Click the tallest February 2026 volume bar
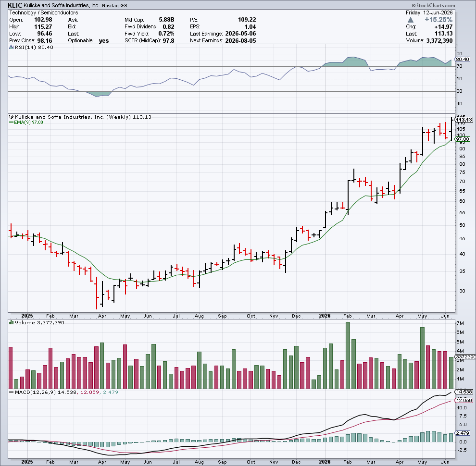The height and width of the screenshot is (466, 476). pos(348,356)
